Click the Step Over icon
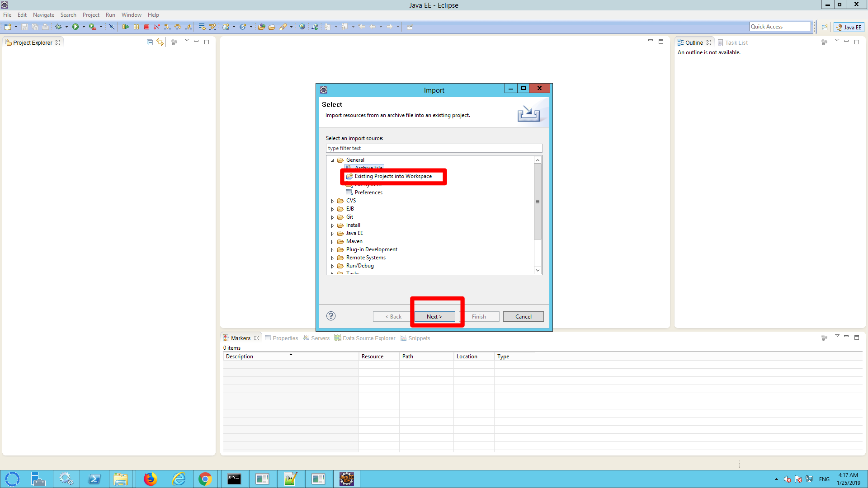 pos(178,27)
